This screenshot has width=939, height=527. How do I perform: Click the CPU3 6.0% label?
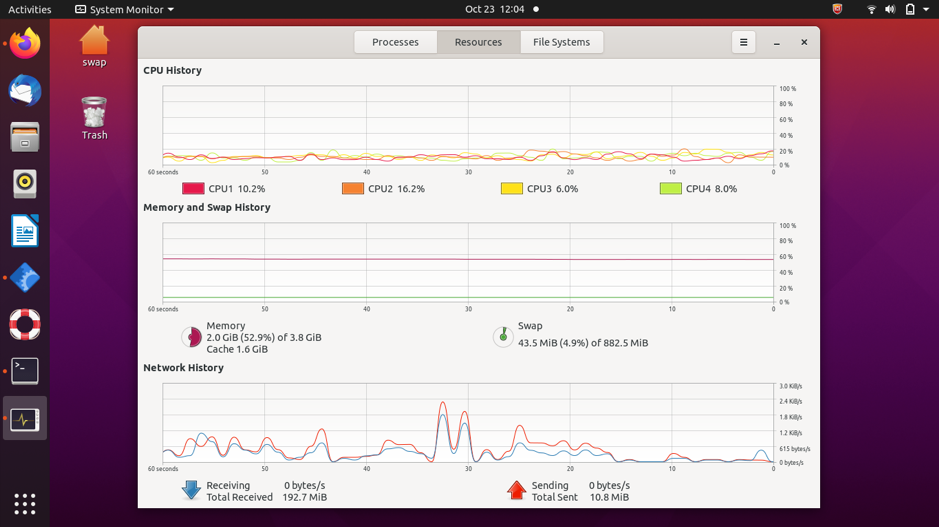553,189
